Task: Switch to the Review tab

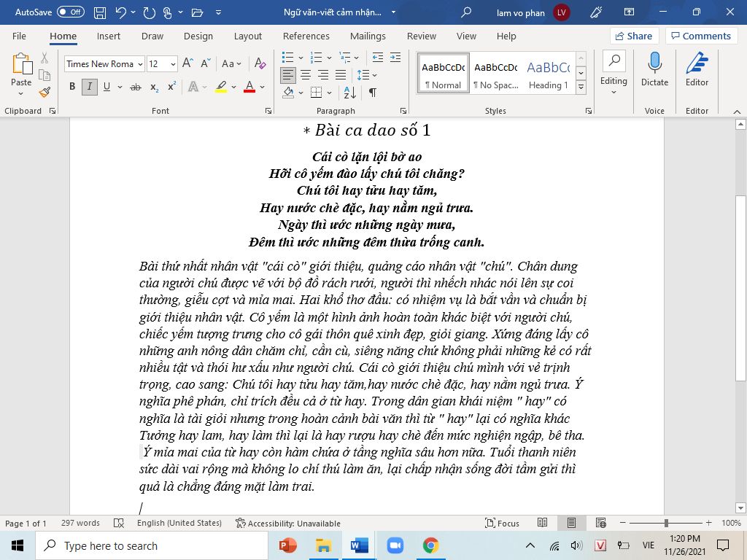Action: coord(421,36)
